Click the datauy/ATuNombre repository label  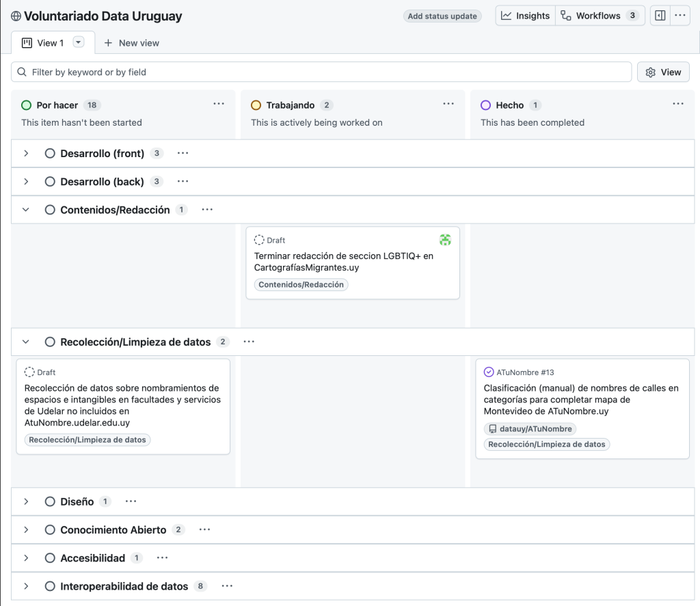click(x=530, y=429)
